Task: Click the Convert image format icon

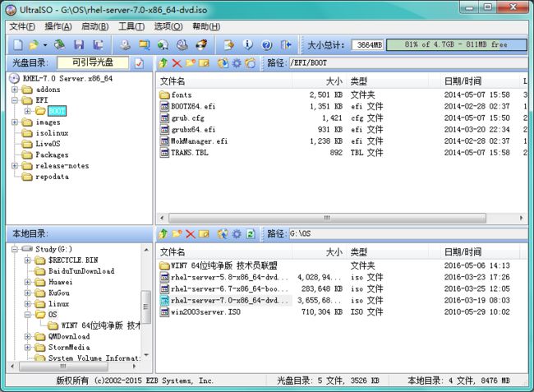Action: point(163,44)
